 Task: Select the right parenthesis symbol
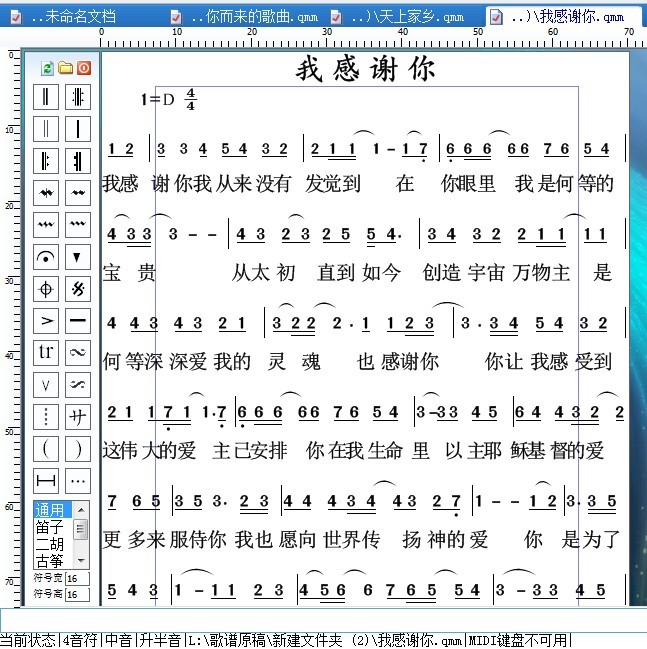78,449
